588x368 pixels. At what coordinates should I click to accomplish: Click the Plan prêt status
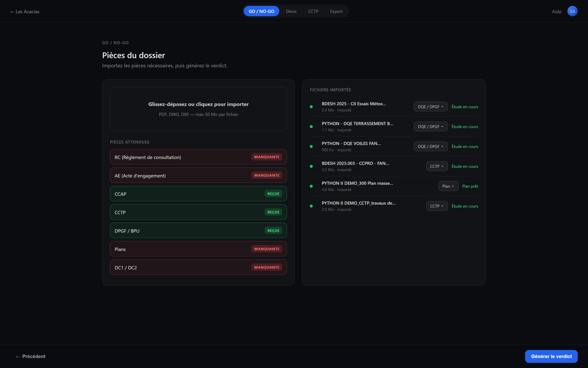[x=470, y=186]
